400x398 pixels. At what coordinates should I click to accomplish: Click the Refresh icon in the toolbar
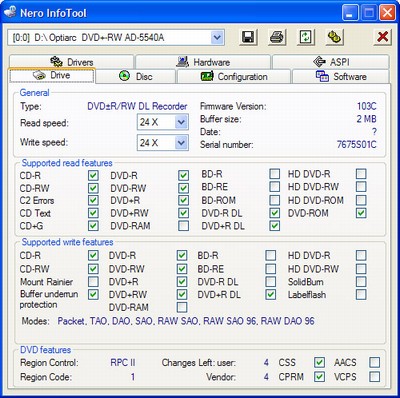click(306, 37)
